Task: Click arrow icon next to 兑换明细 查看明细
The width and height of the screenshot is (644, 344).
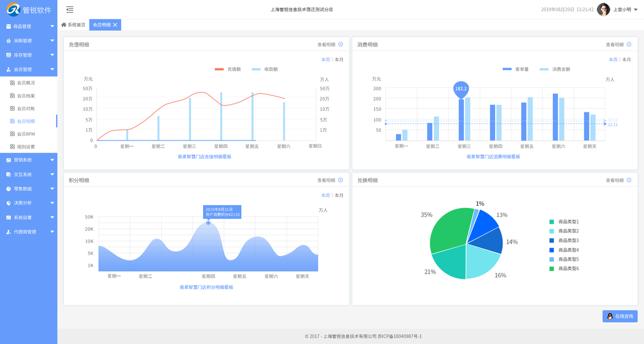Action: click(629, 180)
